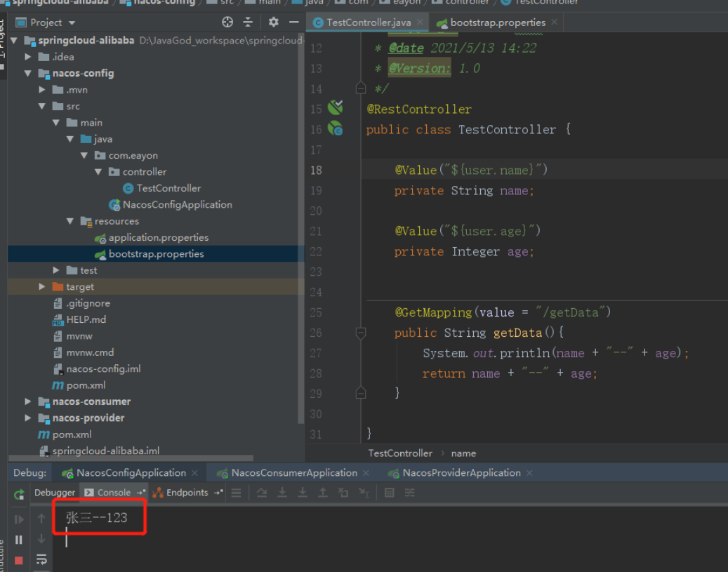Viewport: 728px width, 572px height.
Task: Collapse all with the Project panel toolbar icon
Action: tap(248, 22)
